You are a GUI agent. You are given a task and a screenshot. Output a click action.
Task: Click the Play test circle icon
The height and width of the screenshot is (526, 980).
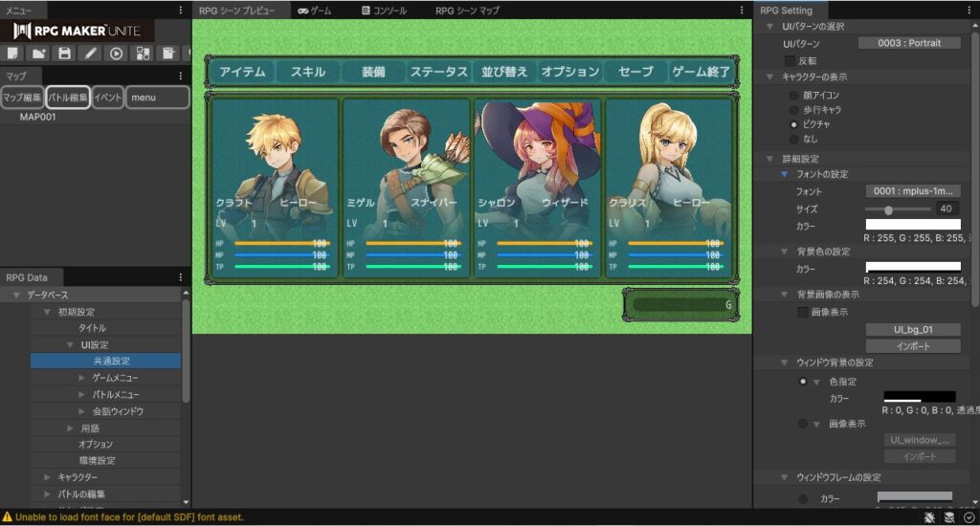[116, 54]
